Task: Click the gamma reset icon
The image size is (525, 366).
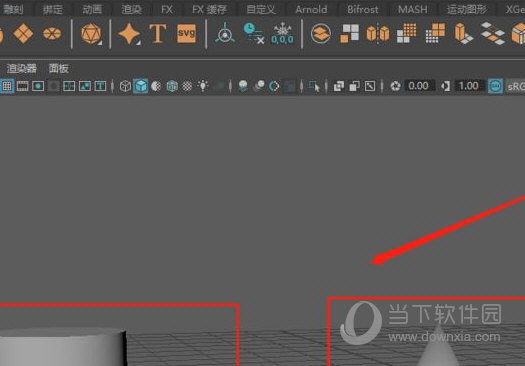Action: (x=445, y=86)
